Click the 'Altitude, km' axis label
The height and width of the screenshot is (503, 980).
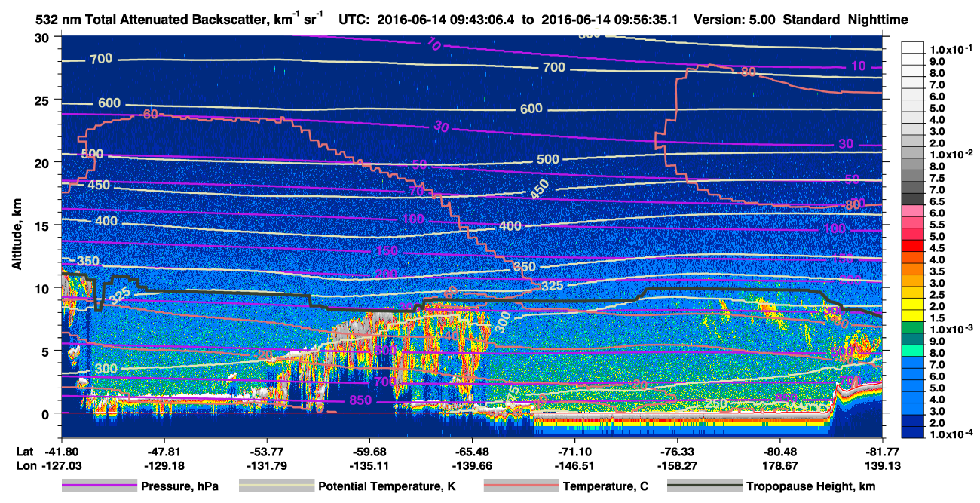(17, 235)
